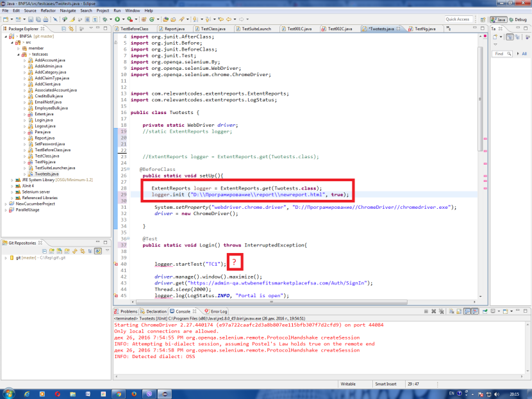Toggle Scroll Lock in the Console view
The image size is (532, 399).
pos(459,312)
